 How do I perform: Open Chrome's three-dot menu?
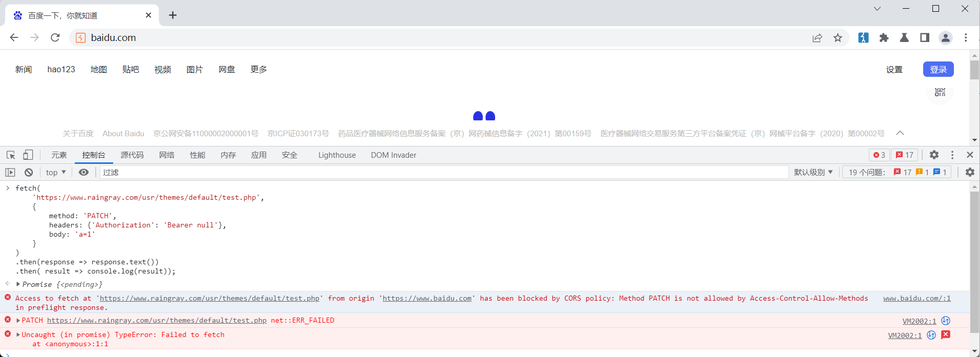[966, 37]
